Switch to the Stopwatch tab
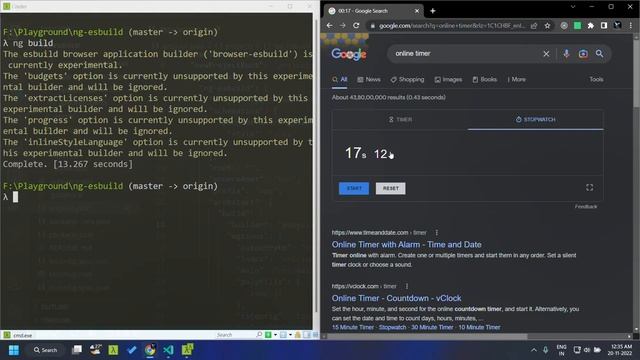Screen dimensions: 640x360 536,120
